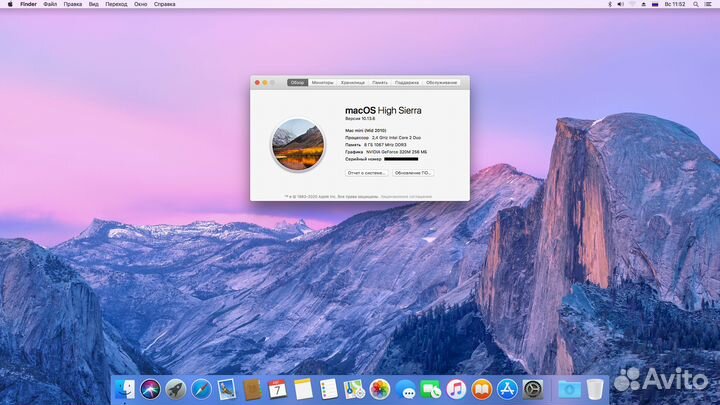Open the yellow Notes icon in Dock
This screenshot has width=720, height=405.
(x=303, y=389)
